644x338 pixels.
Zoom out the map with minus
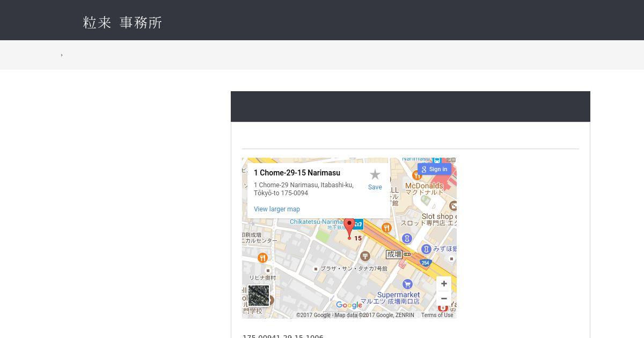444,299
